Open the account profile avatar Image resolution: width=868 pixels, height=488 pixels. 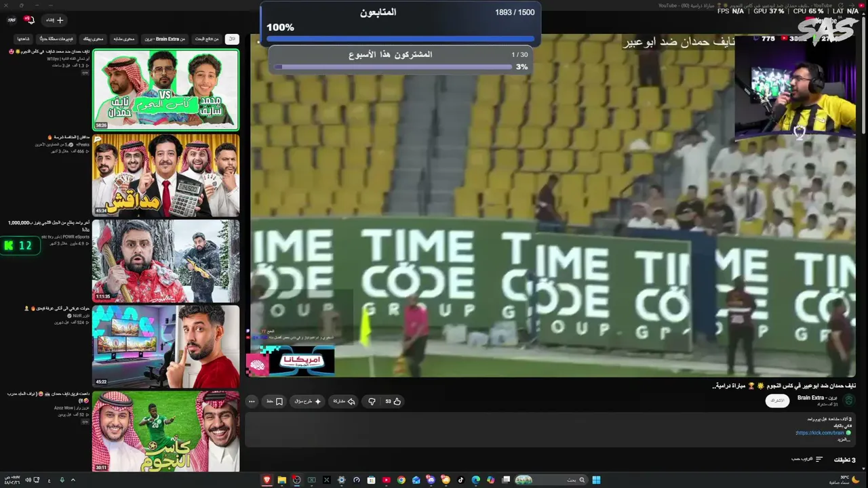click(x=12, y=20)
